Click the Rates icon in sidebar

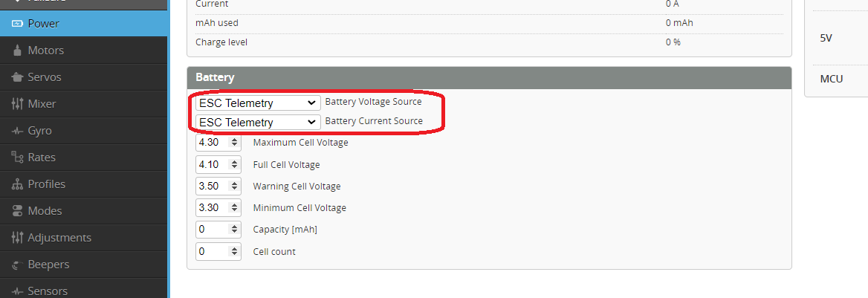[18, 158]
